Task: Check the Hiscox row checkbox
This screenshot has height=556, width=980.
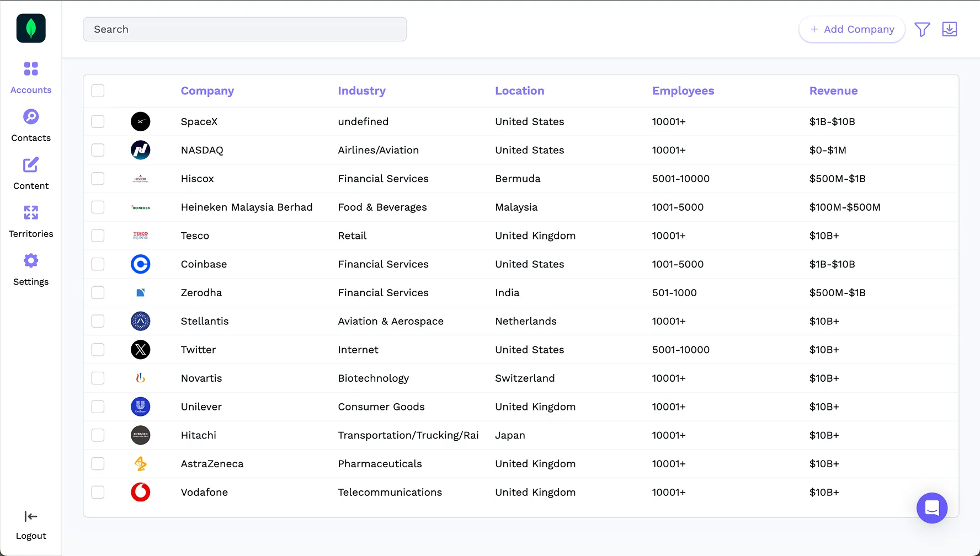Action: 98,179
